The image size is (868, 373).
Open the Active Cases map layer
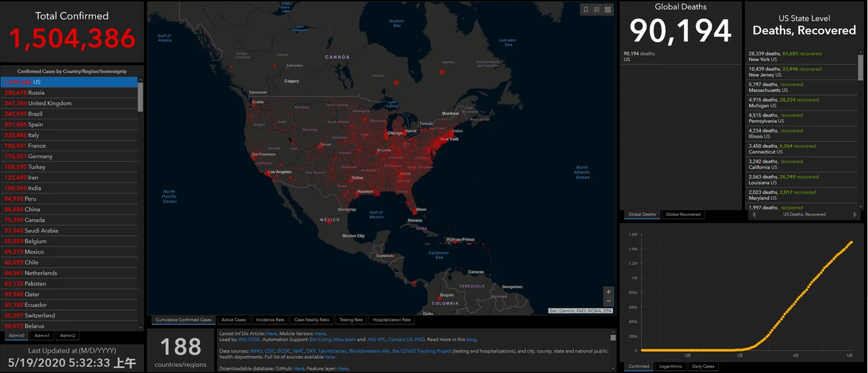[234, 319]
